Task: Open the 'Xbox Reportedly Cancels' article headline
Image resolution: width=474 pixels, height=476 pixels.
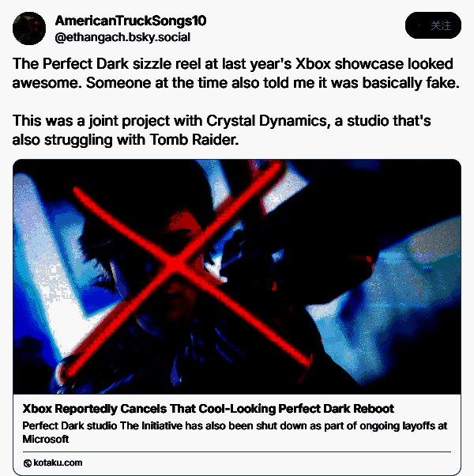Action: click(x=208, y=409)
